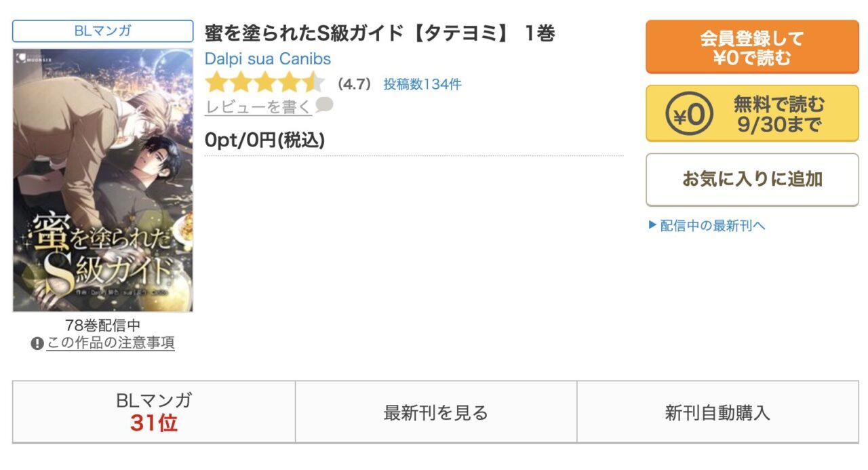The image size is (868, 470).
Task: Click レビューを書く link
Action: 258,107
